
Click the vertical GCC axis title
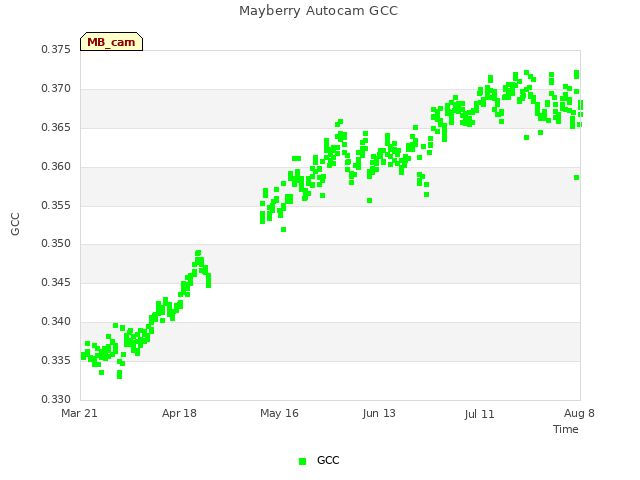click(x=15, y=224)
